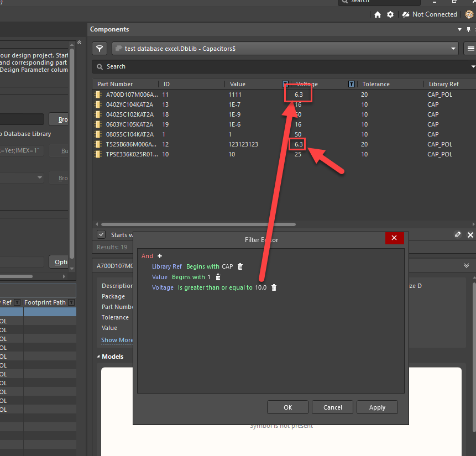Click the home icon in top bar
This screenshot has height=456, width=476.
point(378,14)
